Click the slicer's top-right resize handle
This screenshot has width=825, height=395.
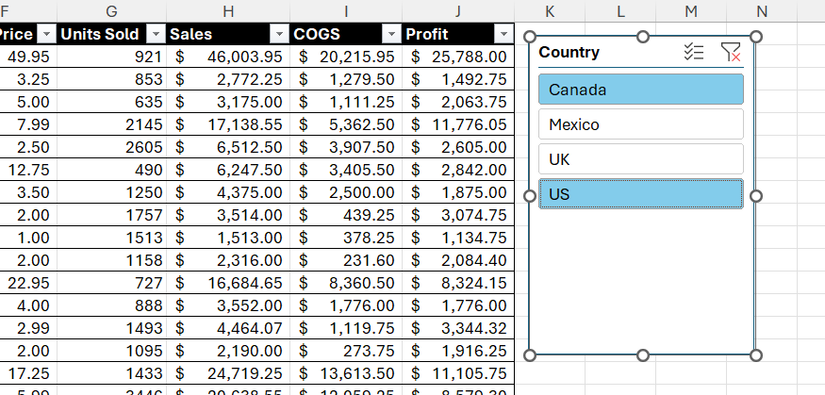click(x=756, y=36)
